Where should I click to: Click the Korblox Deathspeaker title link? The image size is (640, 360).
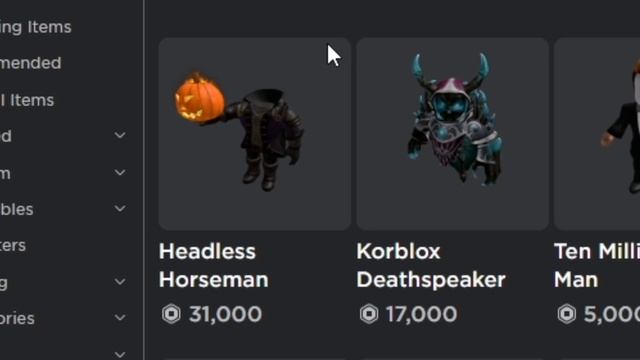point(431,266)
